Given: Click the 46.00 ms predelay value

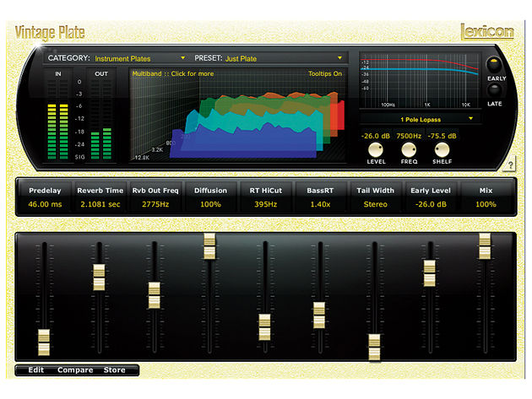Looking at the screenshot, I should coord(45,204).
